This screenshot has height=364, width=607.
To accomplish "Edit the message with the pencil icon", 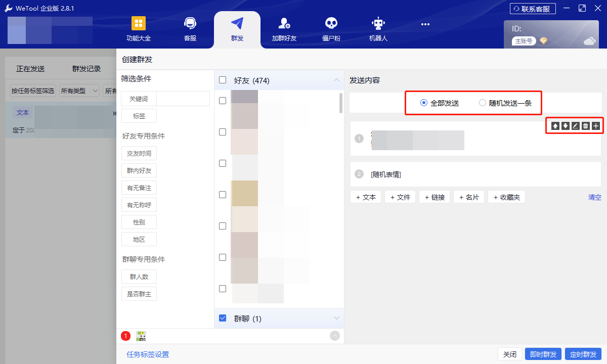I will tap(575, 126).
